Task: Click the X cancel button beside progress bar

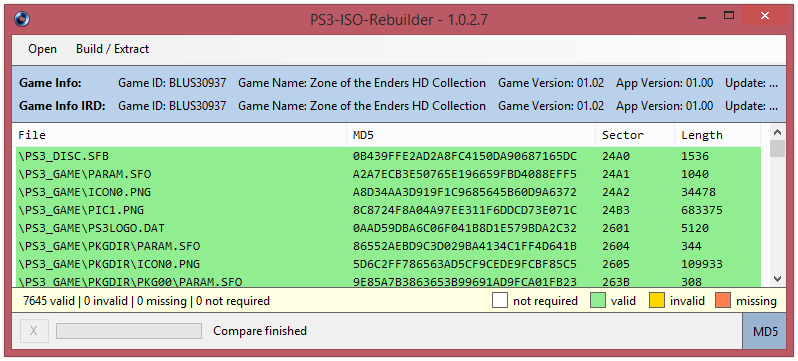Action: click(34, 331)
